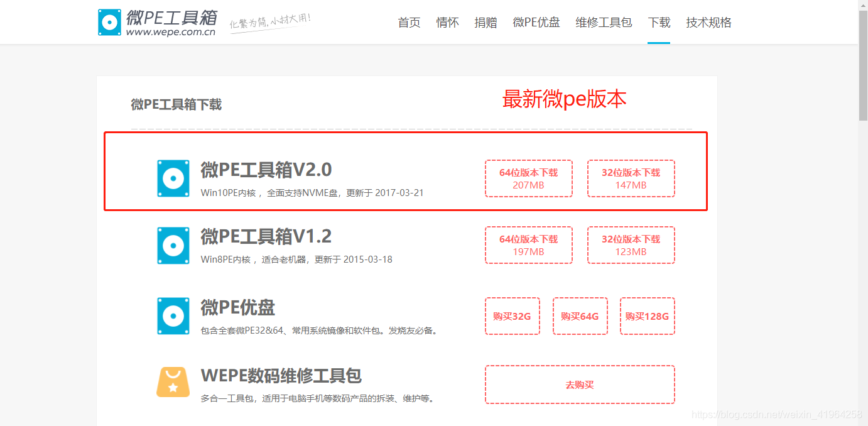Download V1.2 32位版本 123MB
The height and width of the screenshot is (426, 868).
(631, 245)
